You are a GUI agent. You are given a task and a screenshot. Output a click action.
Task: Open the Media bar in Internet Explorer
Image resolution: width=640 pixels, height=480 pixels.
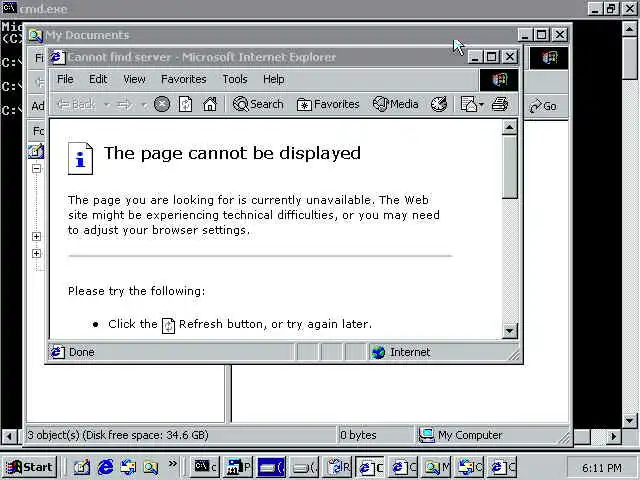(396, 104)
